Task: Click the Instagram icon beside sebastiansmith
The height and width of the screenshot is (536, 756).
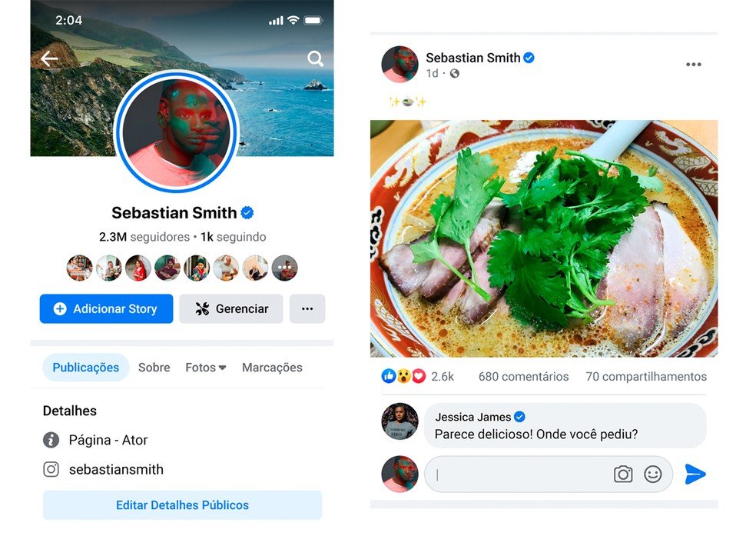Action: 51,469
